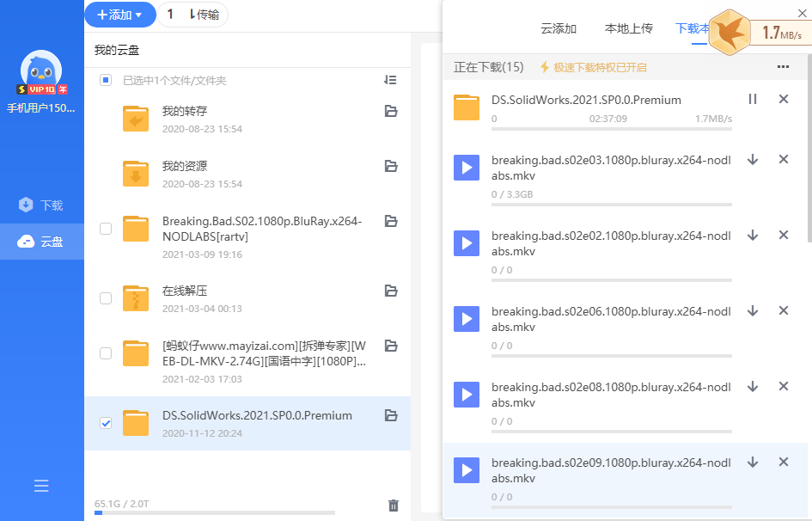The width and height of the screenshot is (812, 521).
Task: Select the Breaking.Bad.S02.1080p.BluRay folder name
Action: [x=262, y=229]
